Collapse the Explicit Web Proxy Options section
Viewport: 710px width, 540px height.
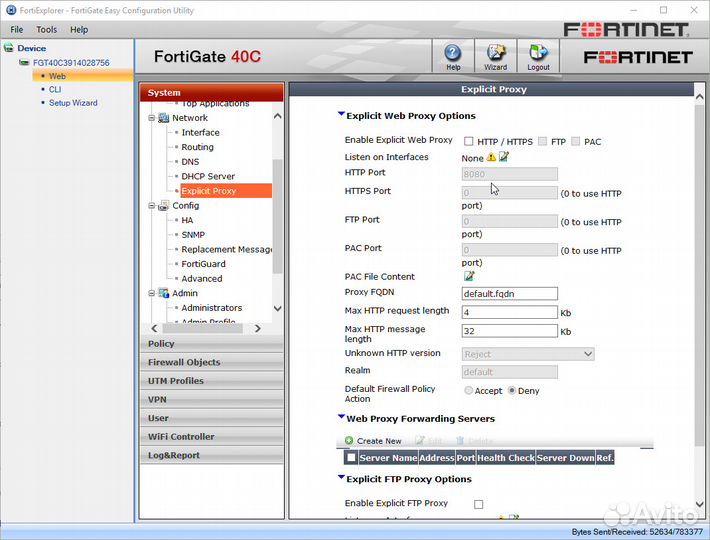point(341,115)
